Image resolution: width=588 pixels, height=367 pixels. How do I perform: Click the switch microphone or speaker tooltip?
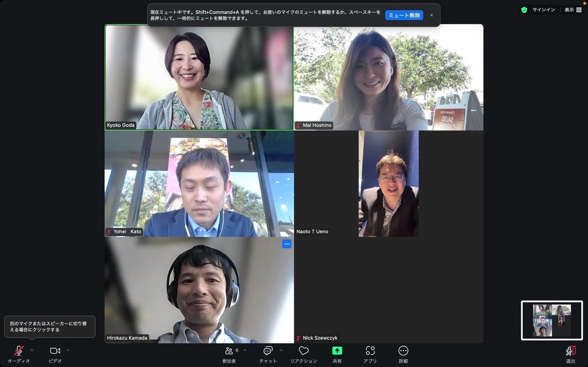coord(50,327)
